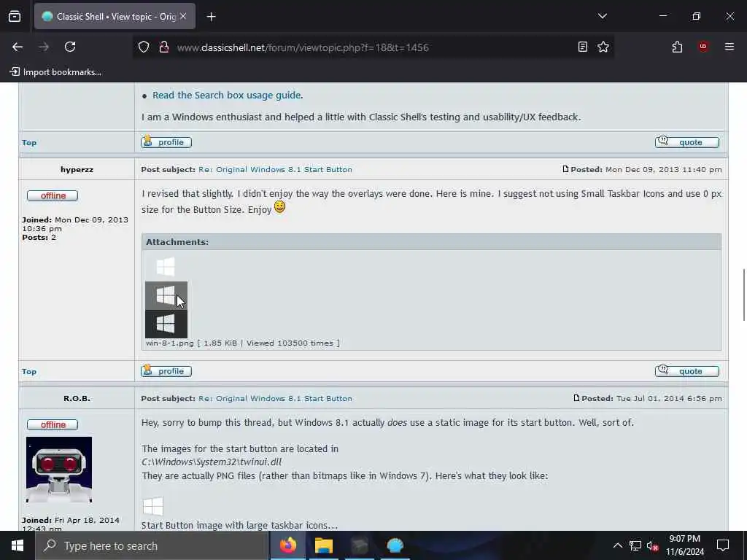Go back to the previous page
Image resolution: width=747 pixels, height=560 pixels.
click(x=18, y=47)
